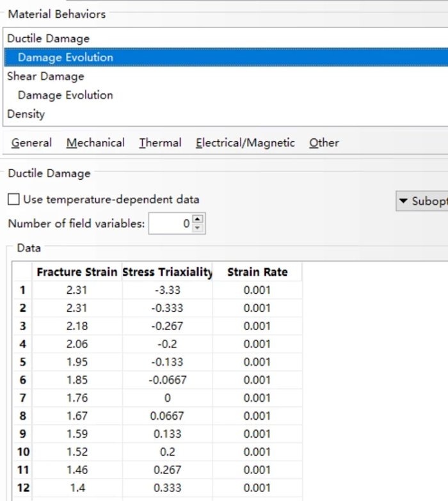The width and height of the screenshot is (448, 501).
Task: Increase number of field variables with up arrow
Action: [198, 219]
